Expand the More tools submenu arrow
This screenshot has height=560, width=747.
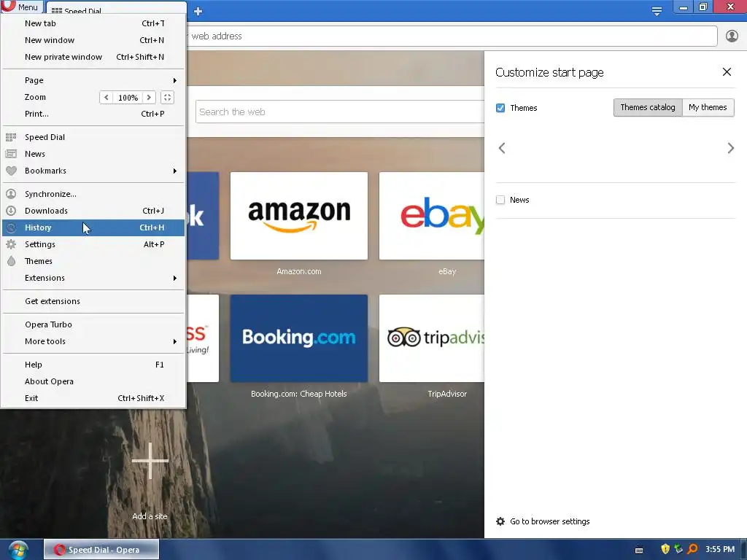click(175, 341)
